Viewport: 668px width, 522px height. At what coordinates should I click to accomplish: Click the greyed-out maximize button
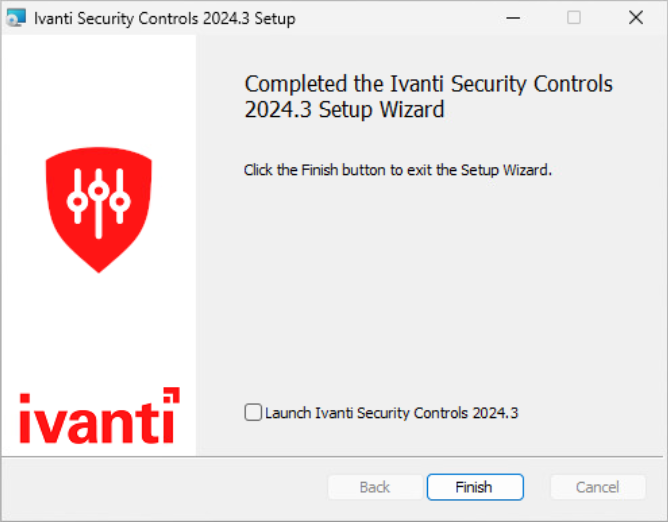point(574,18)
